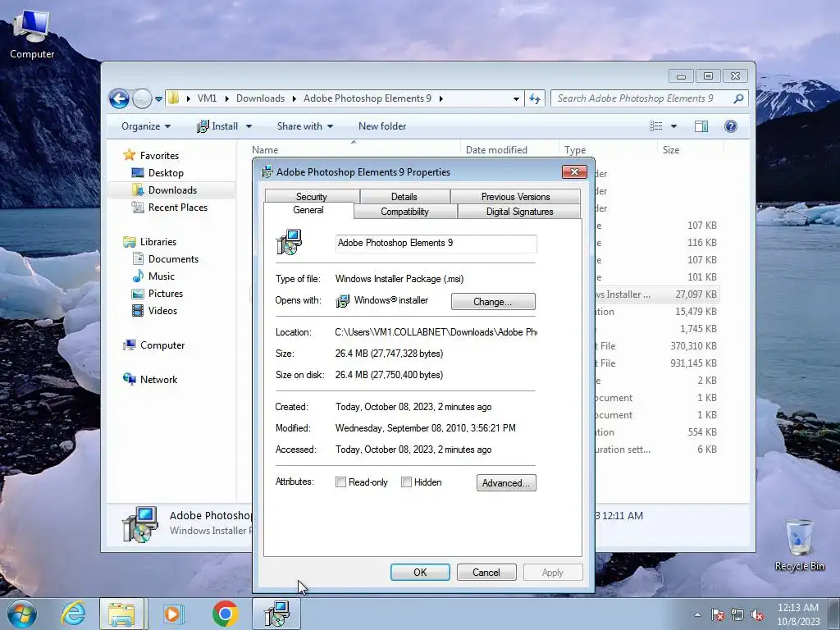Launch Internet Explorer from taskbar

click(73, 614)
